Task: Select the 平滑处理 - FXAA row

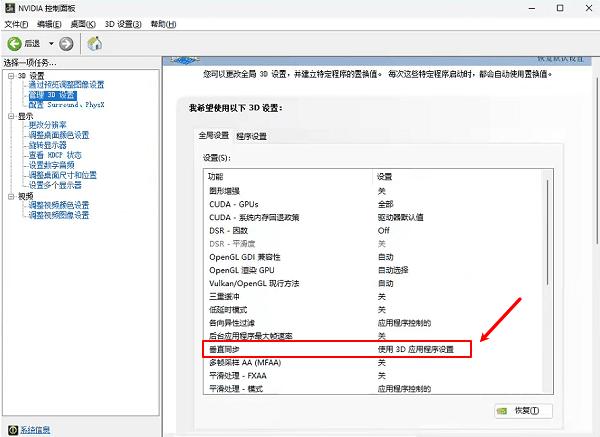Action: click(374, 376)
